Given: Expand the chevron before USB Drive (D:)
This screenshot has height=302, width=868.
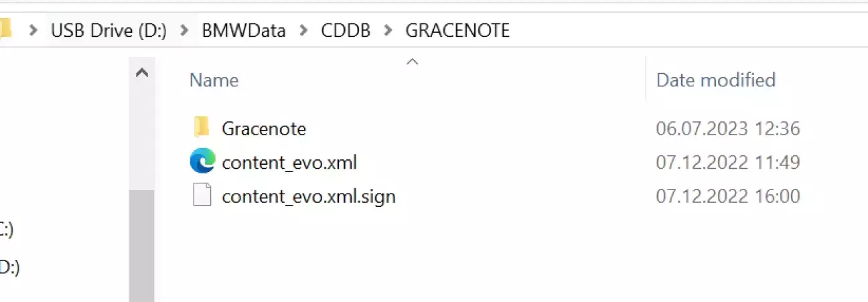Looking at the screenshot, I should [33, 31].
